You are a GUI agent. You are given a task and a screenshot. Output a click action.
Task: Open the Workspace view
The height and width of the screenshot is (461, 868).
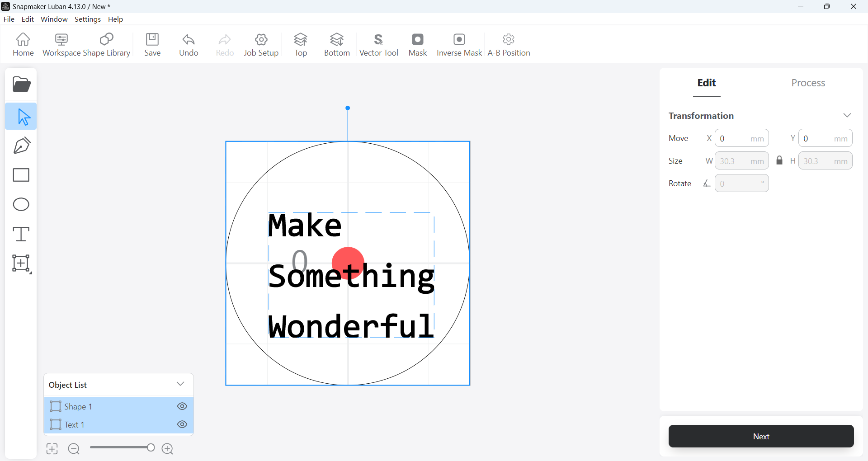(x=61, y=45)
